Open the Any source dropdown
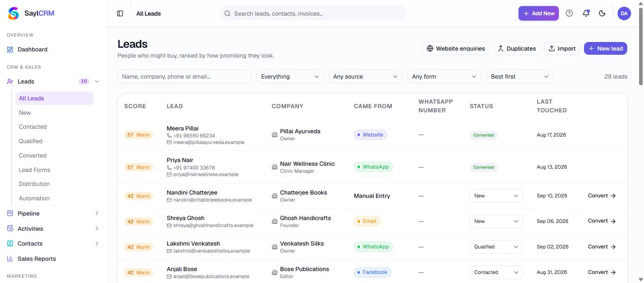Screen dimensions: 644x283 pyautogui.click(x=366, y=77)
